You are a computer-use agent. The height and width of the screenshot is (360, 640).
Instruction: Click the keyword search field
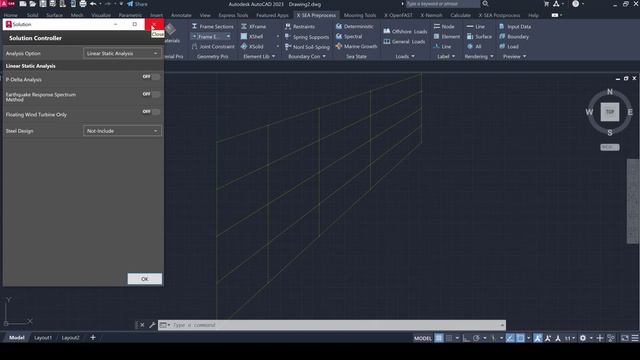tap(442, 4)
